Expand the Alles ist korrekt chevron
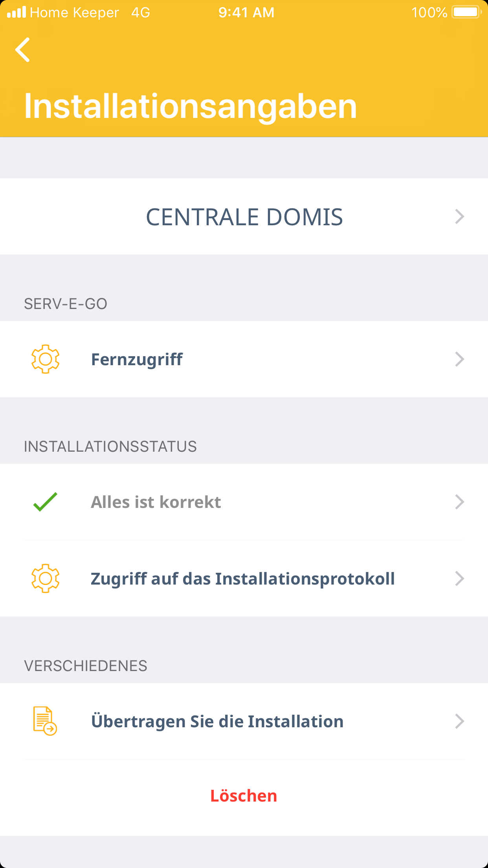488x868 pixels. [x=459, y=502]
